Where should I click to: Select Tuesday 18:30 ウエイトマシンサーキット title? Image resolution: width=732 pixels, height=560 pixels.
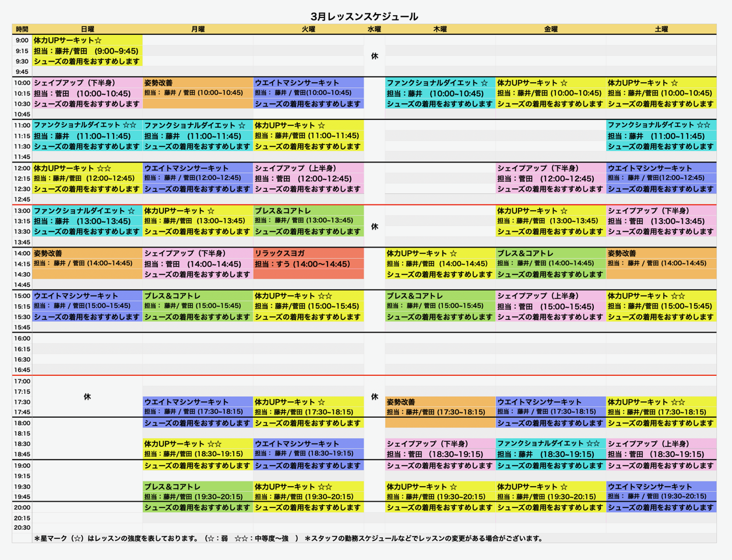point(297,444)
